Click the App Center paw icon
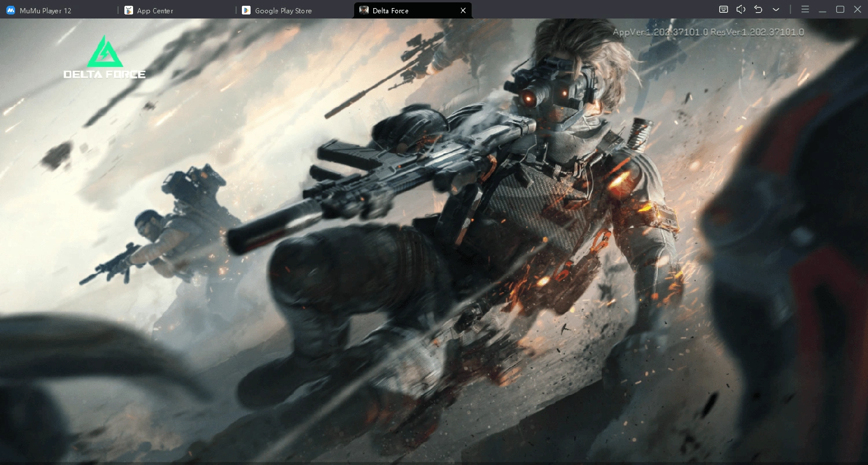This screenshot has width=868, height=465. (x=128, y=10)
